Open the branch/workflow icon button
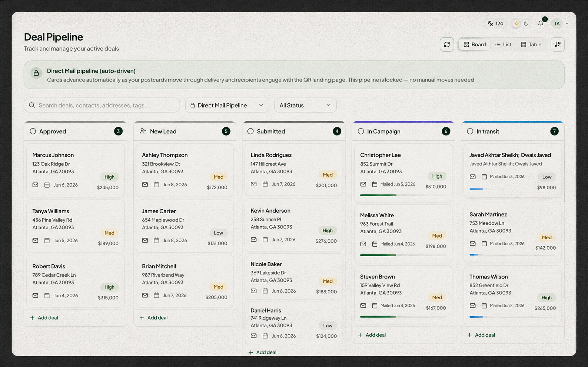 click(558, 44)
